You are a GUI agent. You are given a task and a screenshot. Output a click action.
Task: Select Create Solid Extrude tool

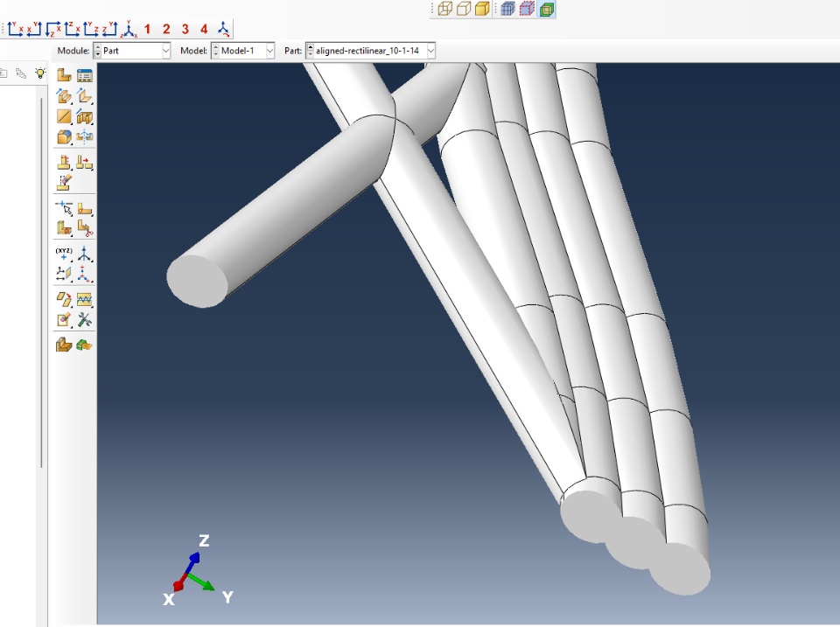coord(64,96)
